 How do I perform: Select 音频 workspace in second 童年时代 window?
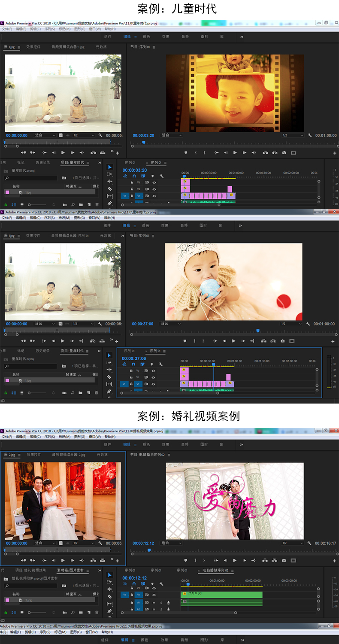184,225
